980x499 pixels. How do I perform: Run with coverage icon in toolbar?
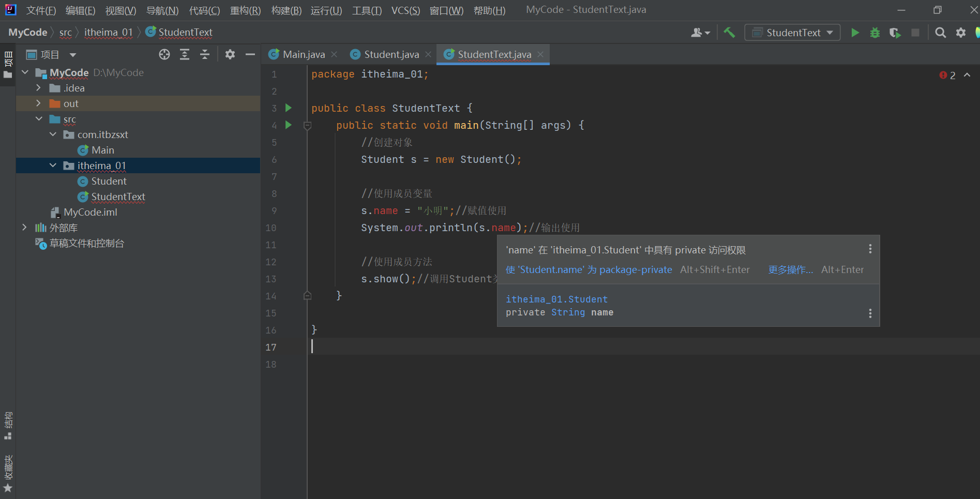[x=895, y=33]
